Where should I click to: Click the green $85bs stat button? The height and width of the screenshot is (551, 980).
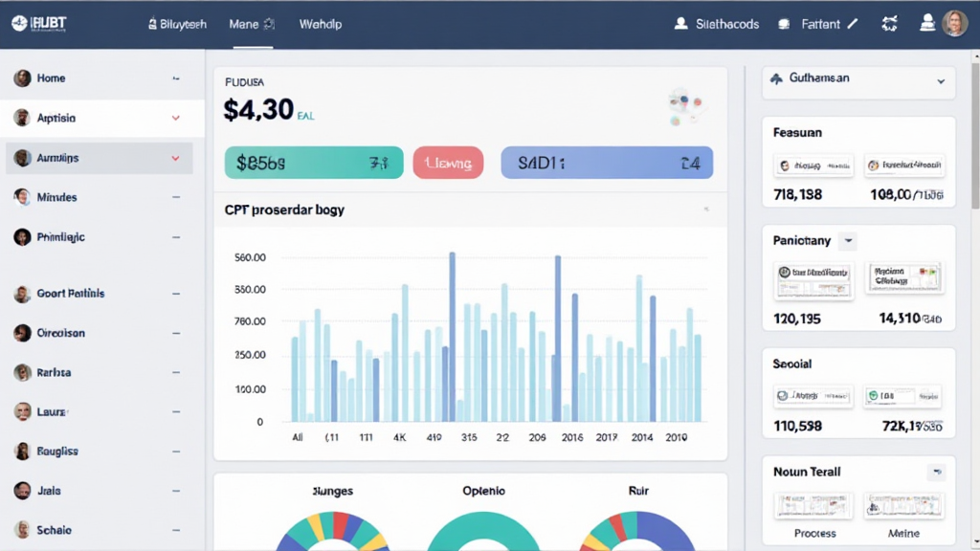click(312, 164)
